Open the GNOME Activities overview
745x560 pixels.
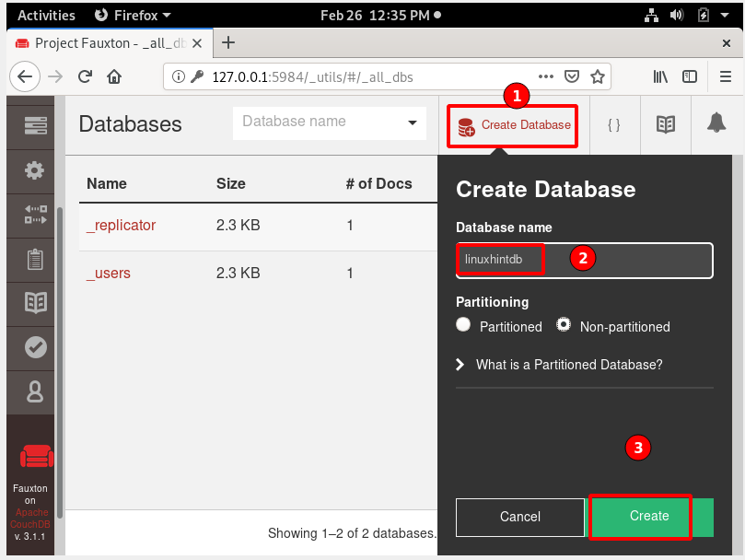46,16
